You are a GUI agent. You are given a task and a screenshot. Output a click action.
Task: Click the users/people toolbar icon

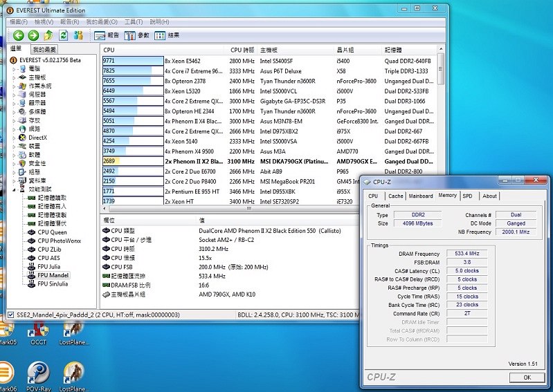[x=78, y=35]
